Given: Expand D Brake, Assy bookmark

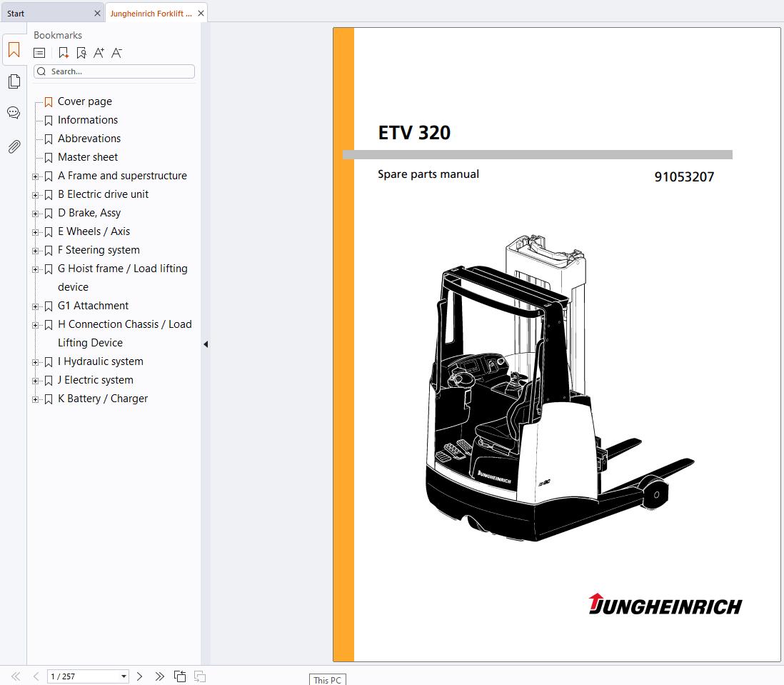Looking at the screenshot, I should [35, 214].
